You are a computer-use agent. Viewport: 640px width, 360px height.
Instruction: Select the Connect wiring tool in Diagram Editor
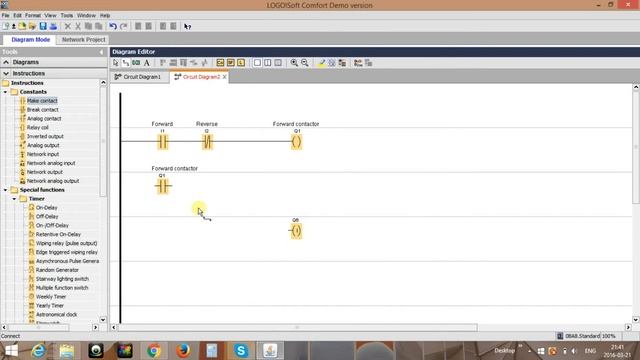pyautogui.click(x=126, y=63)
